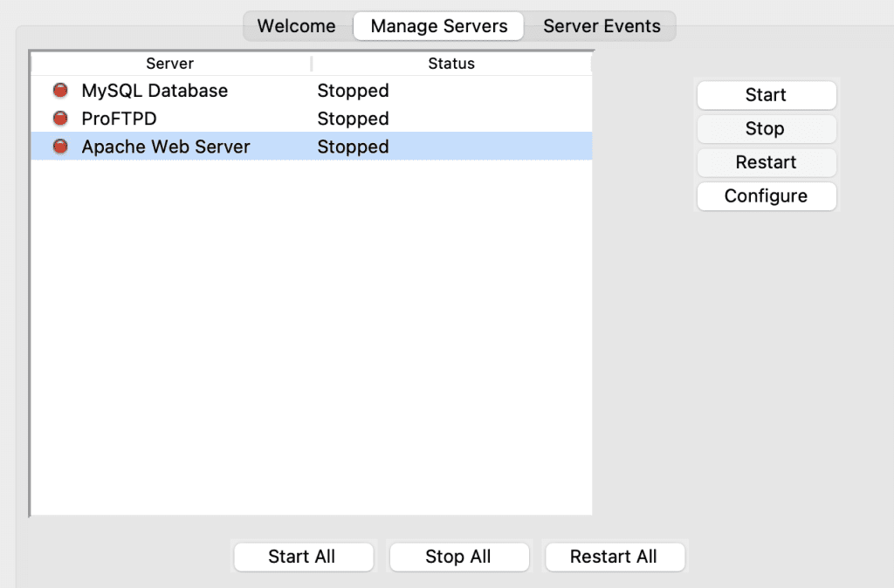Stop All running servers
Viewport: 894px width, 588px height.
[x=458, y=557]
